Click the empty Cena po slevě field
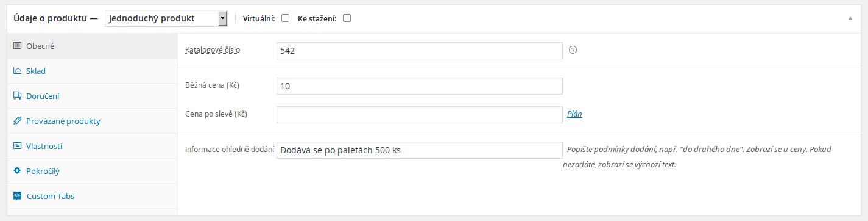868x221 pixels. tap(419, 115)
